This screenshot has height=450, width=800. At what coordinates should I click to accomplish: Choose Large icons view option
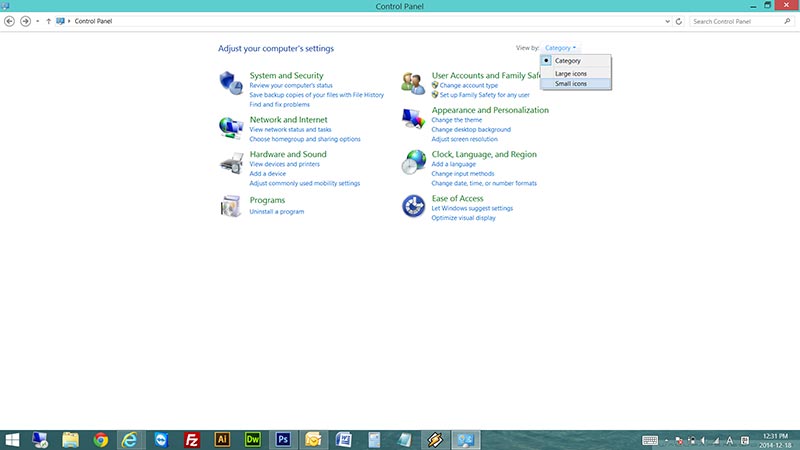tap(576, 73)
